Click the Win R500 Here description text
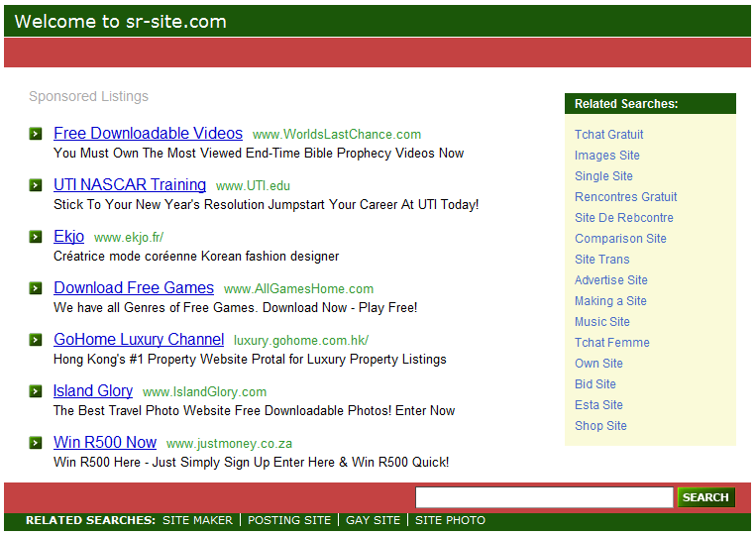 tap(252, 463)
